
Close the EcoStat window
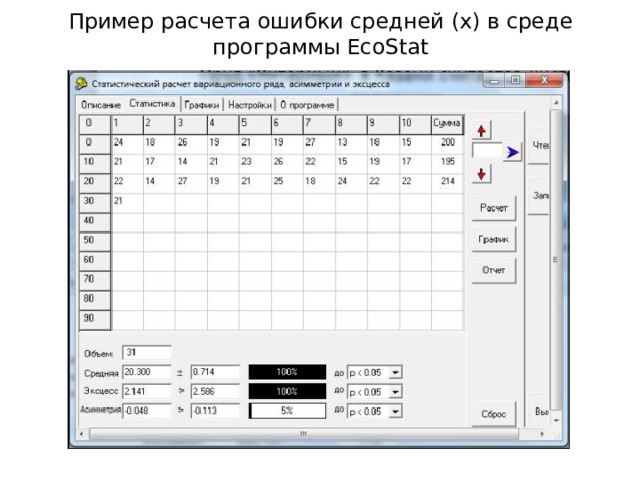[545, 80]
